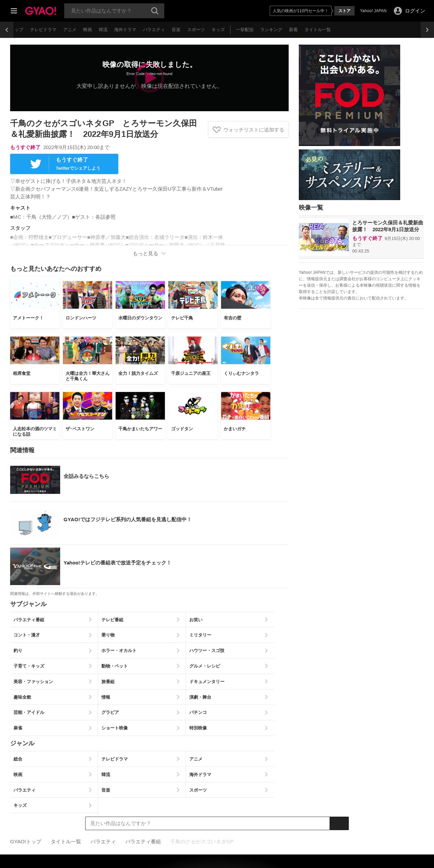Open the hamburger menu icon
The image size is (434, 868).
coord(14,11)
